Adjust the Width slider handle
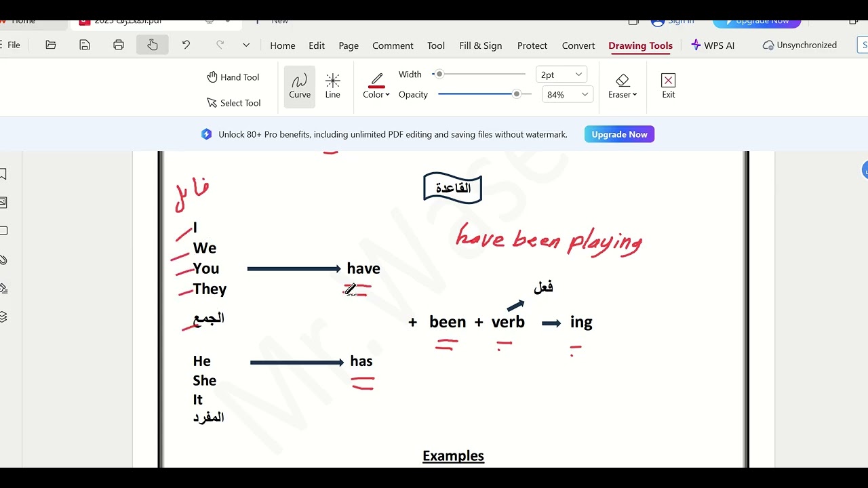The width and height of the screenshot is (868, 488). [x=439, y=74]
